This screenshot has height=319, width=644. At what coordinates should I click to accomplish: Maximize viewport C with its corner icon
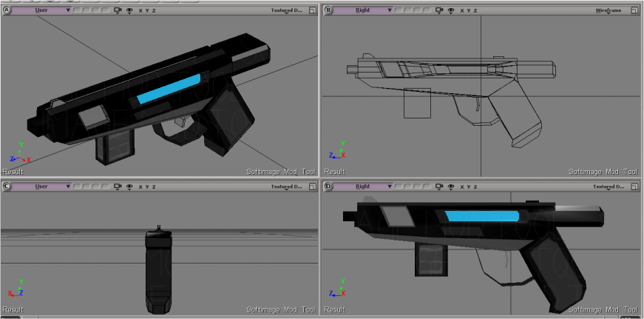(313, 187)
